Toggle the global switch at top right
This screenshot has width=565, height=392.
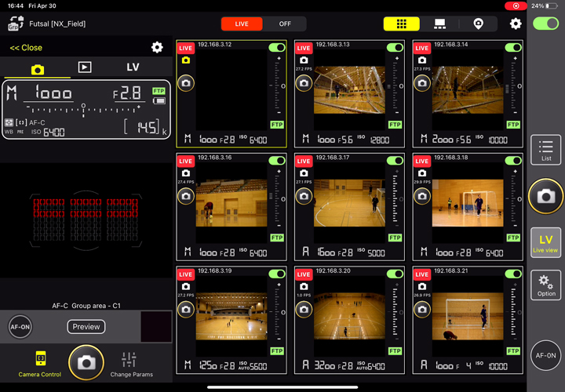pos(545,24)
